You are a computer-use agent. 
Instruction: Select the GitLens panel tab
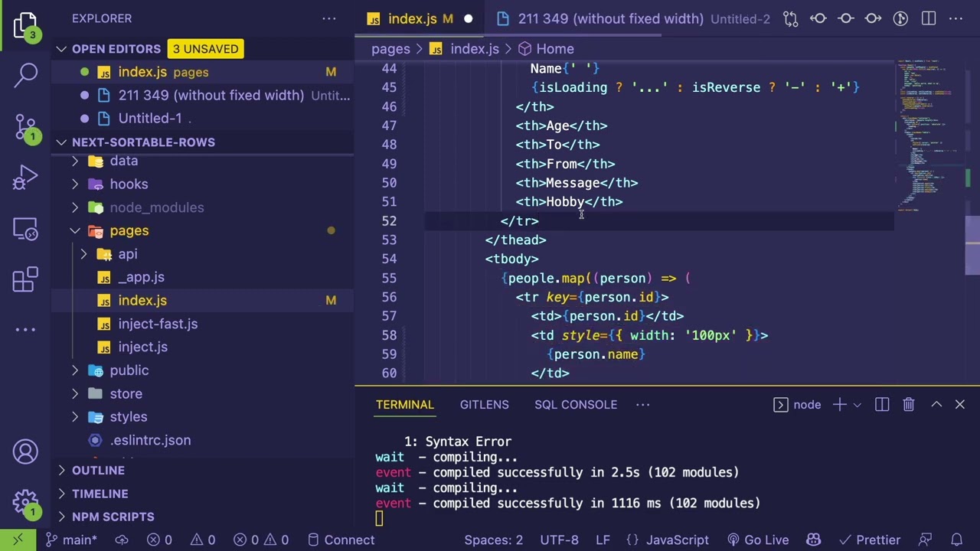484,404
